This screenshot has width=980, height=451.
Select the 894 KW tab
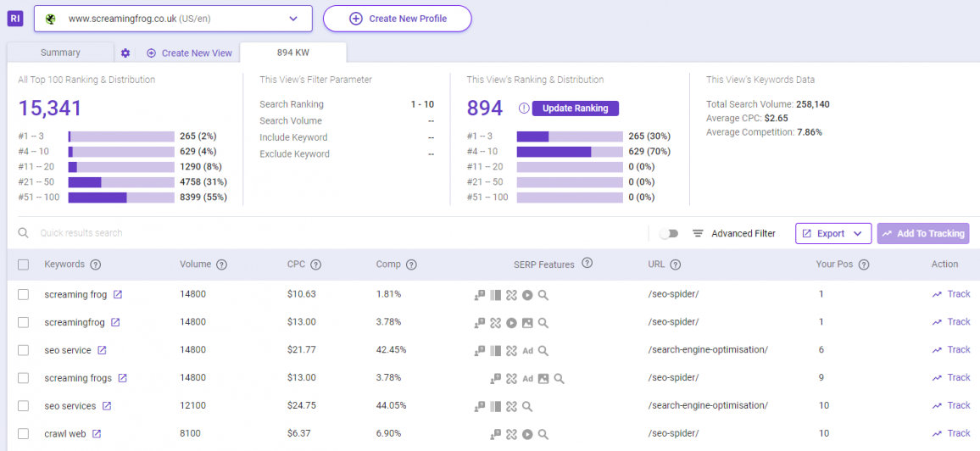(x=293, y=53)
